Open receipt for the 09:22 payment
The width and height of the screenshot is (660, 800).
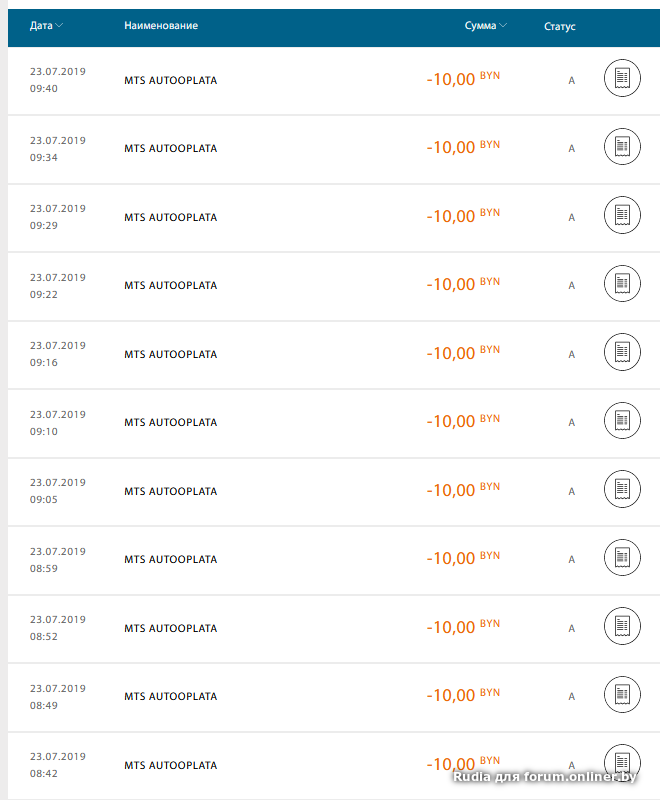click(622, 284)
